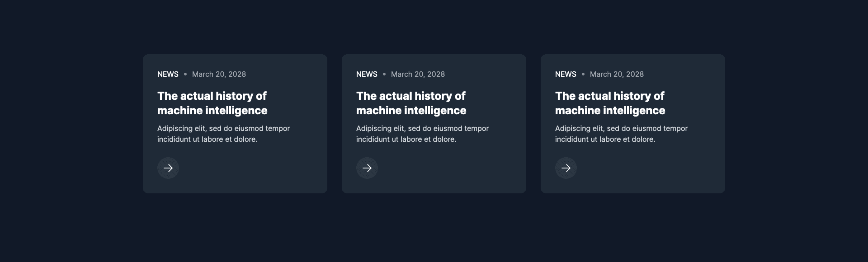Click the middle card's Adipiscing elit description
Viewport: 868px width, 262px height.
click(422, 134)
